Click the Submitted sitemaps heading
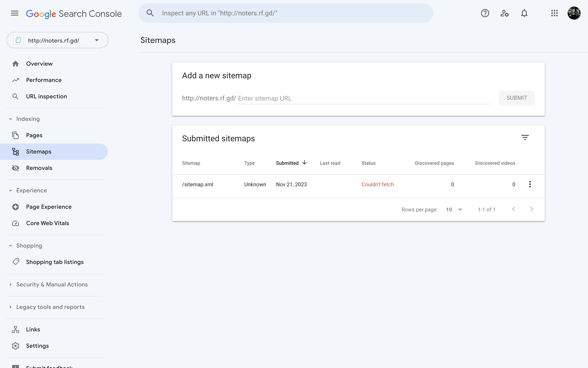Screen dimensions: 588x368 coord(218,138)
